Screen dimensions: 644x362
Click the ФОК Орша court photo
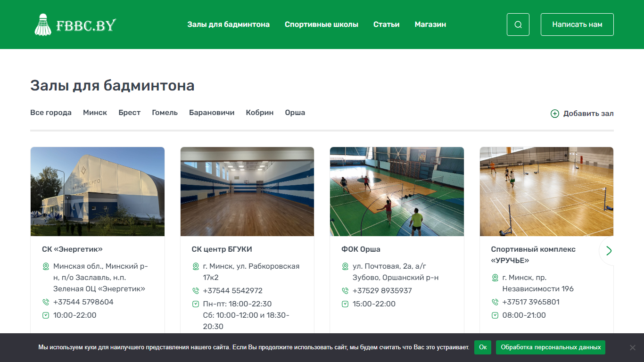397,191
